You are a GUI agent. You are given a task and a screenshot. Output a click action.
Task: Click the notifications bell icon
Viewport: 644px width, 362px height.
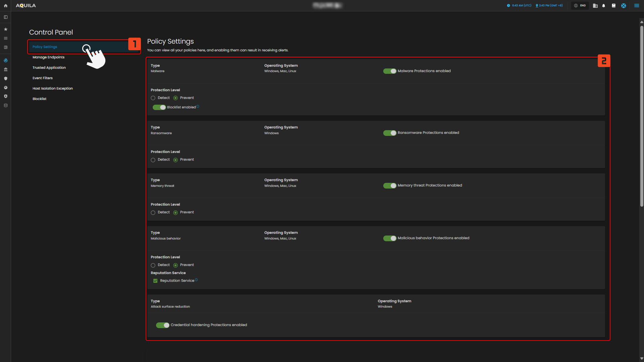tap(603, 6)
